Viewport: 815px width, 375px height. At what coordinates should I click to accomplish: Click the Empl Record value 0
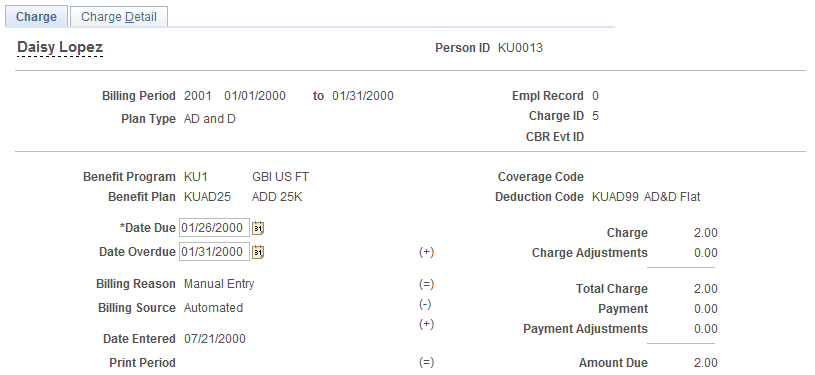click(595, 96)
